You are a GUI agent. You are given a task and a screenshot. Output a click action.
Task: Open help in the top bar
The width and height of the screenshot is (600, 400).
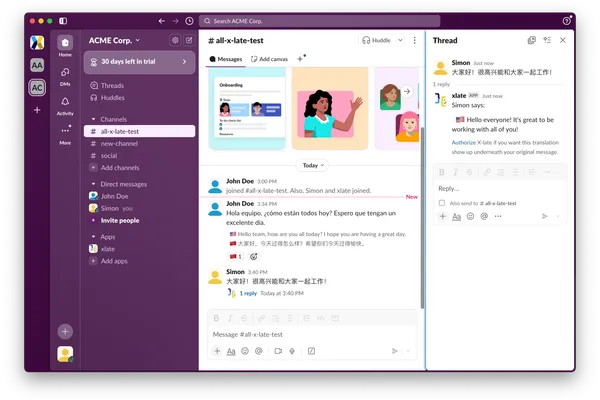point(566,21)
